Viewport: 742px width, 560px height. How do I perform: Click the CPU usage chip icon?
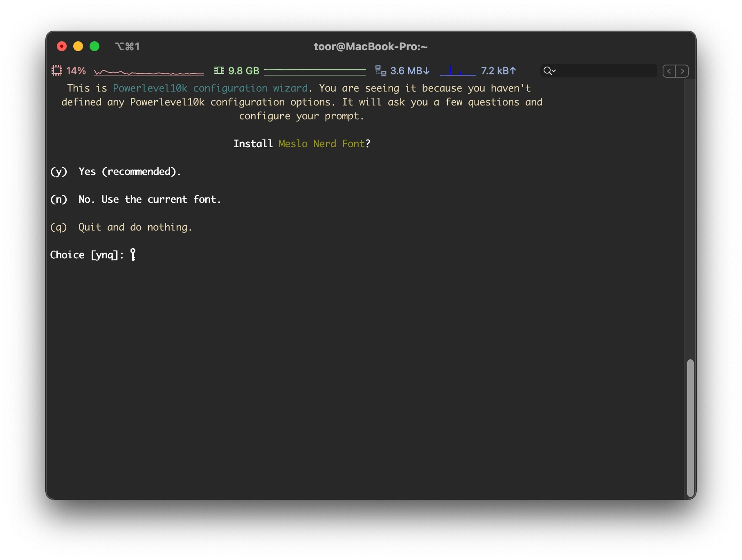tap(56, 71)
